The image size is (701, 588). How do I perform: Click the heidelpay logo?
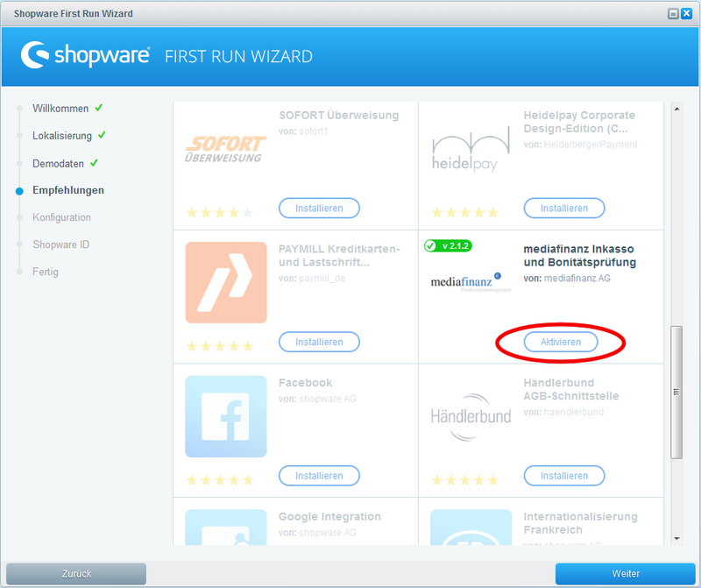click(471, 149)
